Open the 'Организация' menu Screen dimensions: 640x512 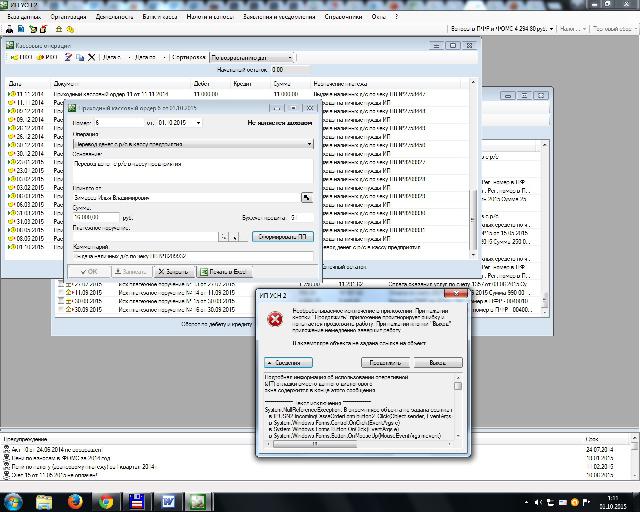(x=69, y=17)
